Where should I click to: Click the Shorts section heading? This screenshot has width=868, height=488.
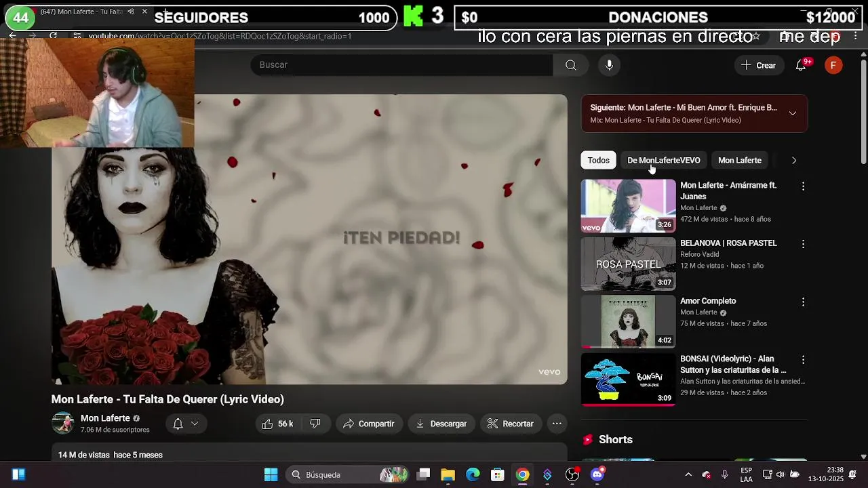tap(616, 439)
